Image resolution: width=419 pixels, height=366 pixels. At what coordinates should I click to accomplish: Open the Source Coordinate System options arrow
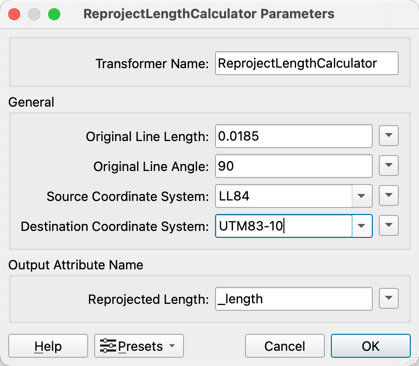(389, 196)
